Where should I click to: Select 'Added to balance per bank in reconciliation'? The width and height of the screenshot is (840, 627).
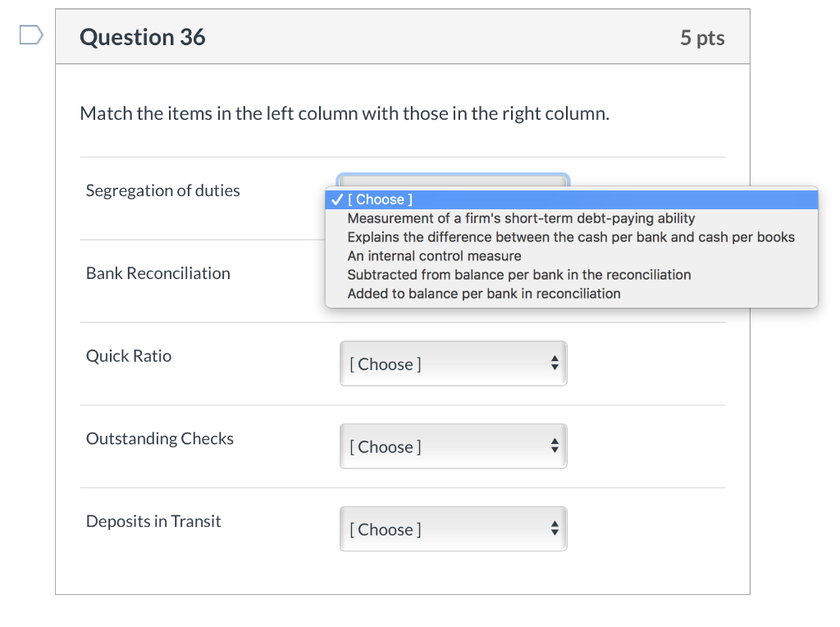[x=484, y=294]
